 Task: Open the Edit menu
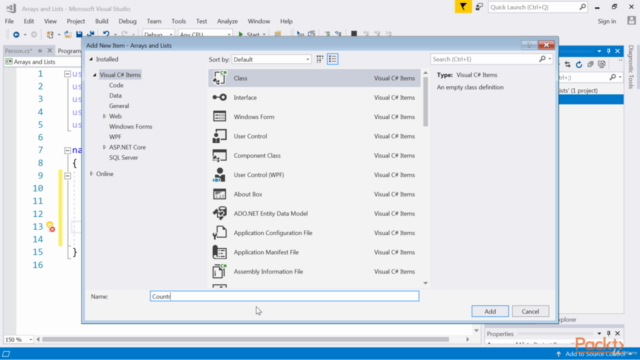[29, 21]
